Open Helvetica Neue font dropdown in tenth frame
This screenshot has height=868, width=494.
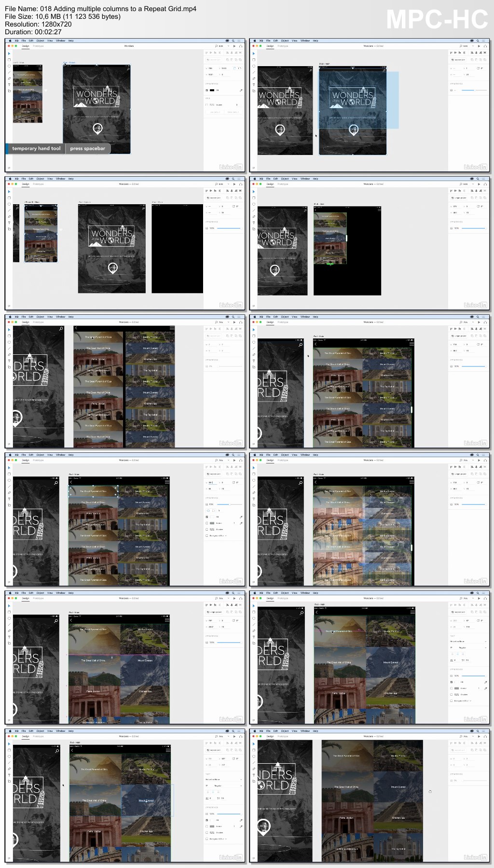[x=468, y=642]
